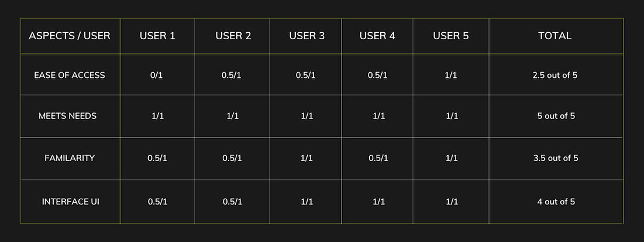Screen dimensions: 644x242
Task: Select the 5 out of 5 total cell
Action: pos(556,116)
